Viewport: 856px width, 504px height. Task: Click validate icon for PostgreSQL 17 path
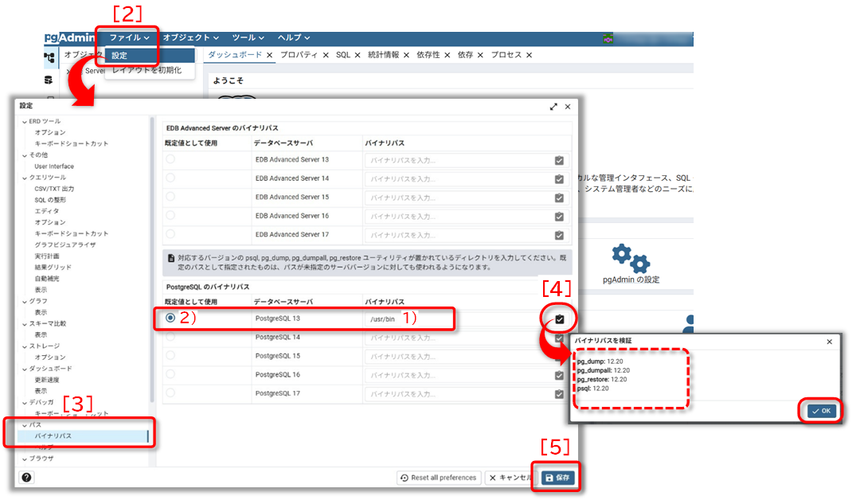click(559, 393)
